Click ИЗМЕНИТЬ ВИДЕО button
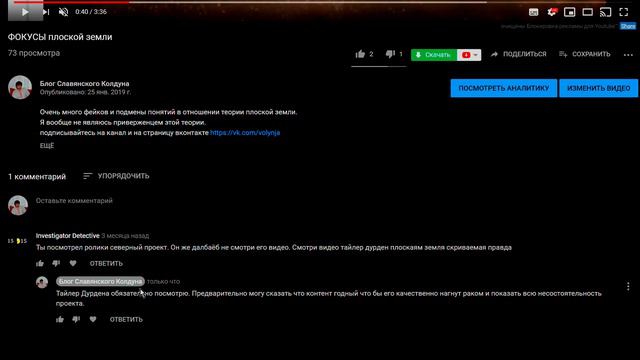Image resolution: width=640 pixels, height=360 pixels. pyautogui.click(x=598, y=88)
